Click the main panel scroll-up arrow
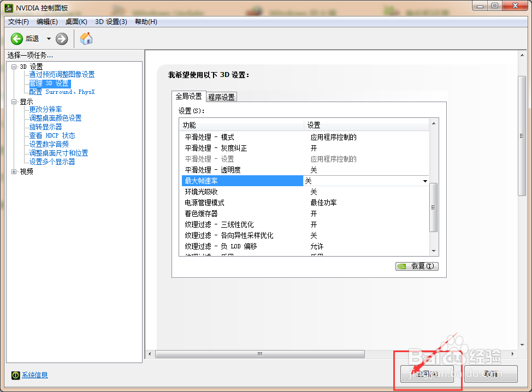 tap(522, 55)
